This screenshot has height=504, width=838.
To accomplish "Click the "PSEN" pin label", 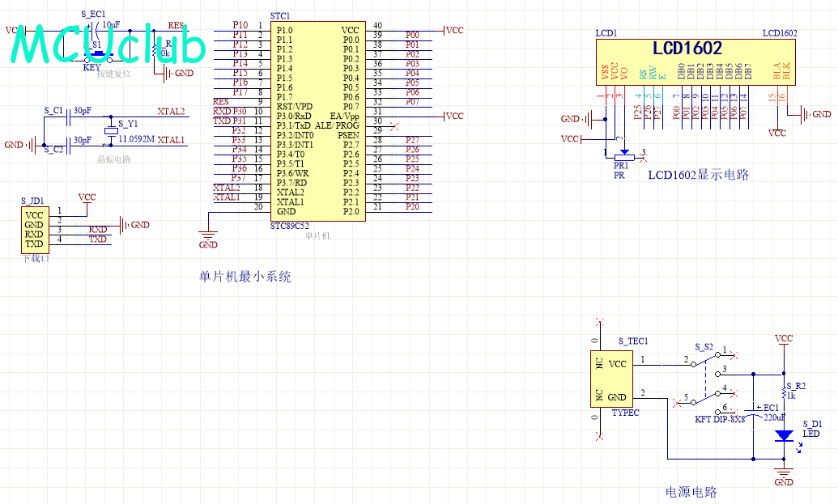I will 348,135.
